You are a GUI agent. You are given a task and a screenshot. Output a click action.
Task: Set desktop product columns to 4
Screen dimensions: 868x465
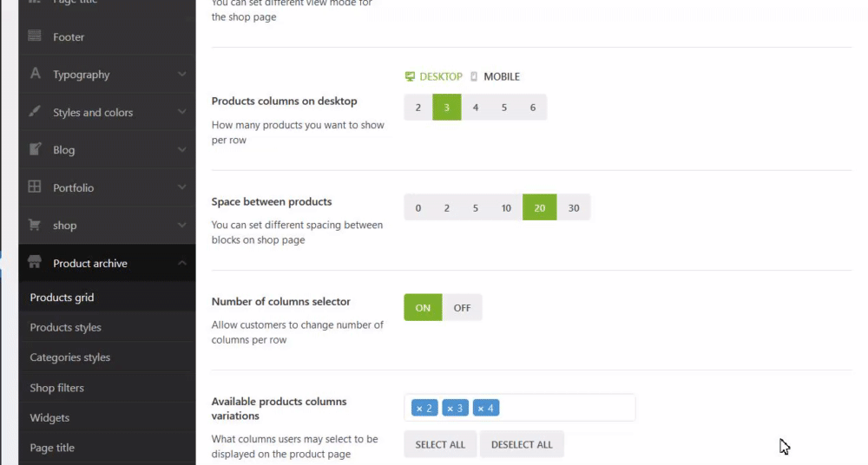(x=476, y=108)
